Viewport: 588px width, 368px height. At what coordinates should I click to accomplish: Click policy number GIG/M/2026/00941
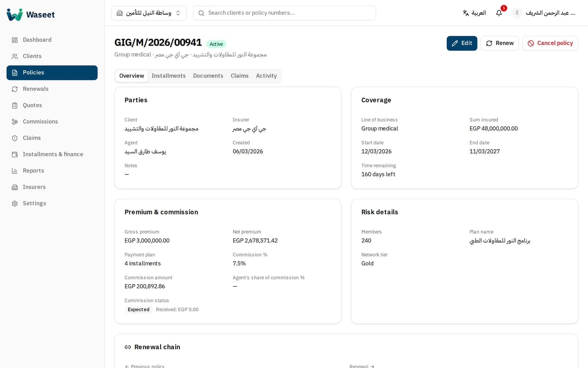[x=158, y=43]
